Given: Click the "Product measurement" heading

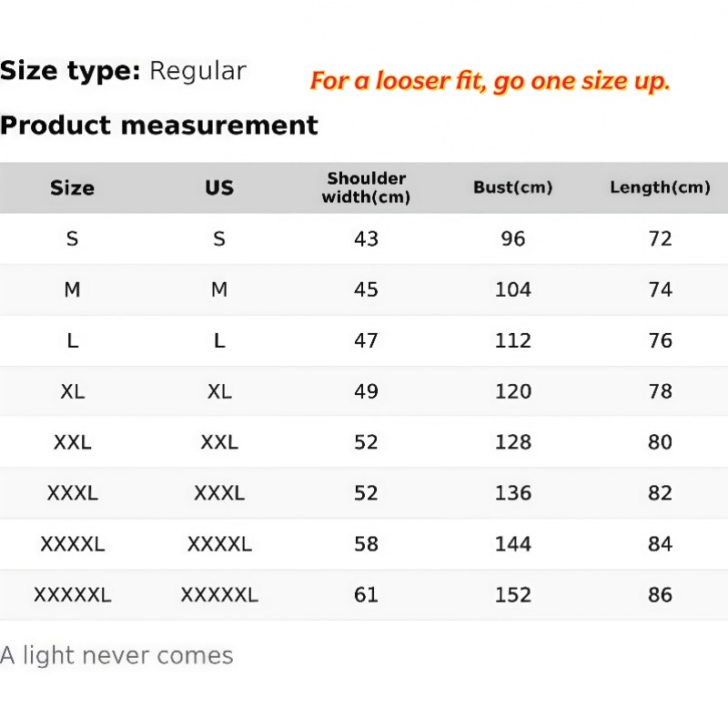Looking at the screenshot, I should pyautogui.click(x=159, y=126).
